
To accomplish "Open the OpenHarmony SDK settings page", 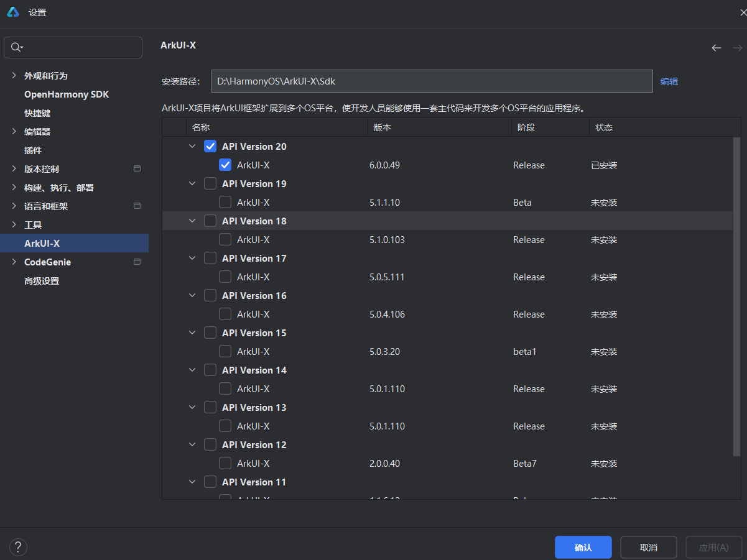I will (x=67, y=94).
